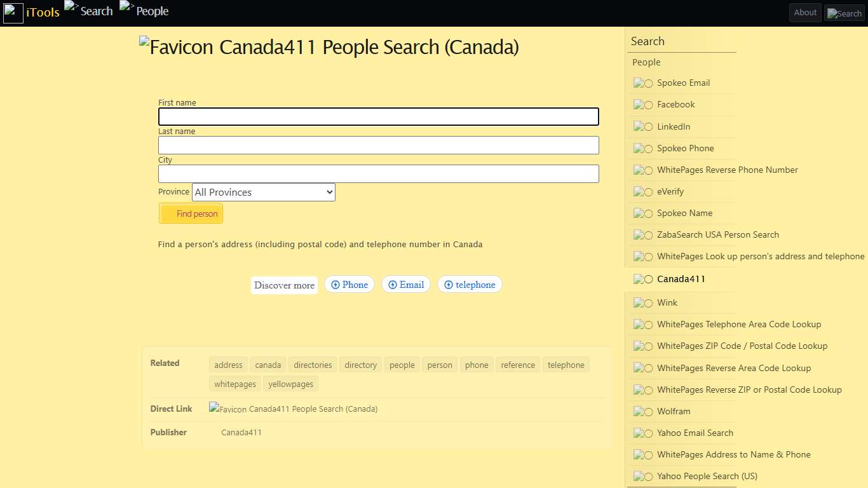
Task: Open the About page
Action: pyautogui.click(x=805, y=12)
